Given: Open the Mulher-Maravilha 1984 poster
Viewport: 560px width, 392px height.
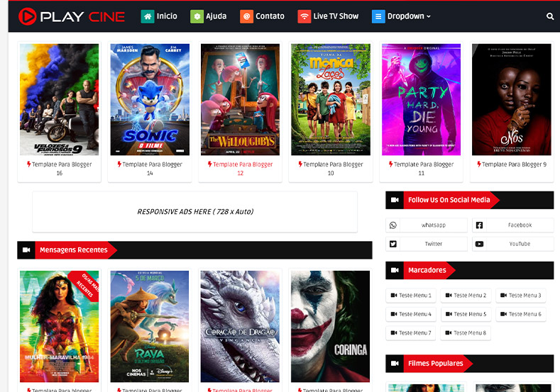Looking at the screenshot, I should (x=60, y=326).
